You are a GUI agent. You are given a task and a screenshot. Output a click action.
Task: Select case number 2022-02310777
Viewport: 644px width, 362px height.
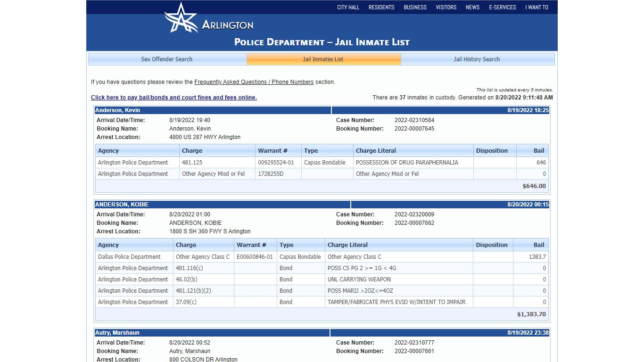[414, 343]
